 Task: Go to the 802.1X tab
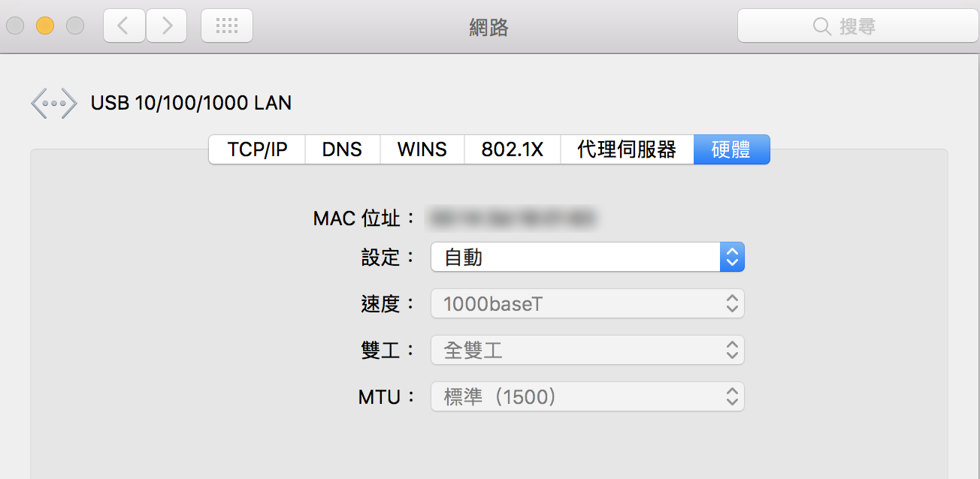tap(513, 149)
